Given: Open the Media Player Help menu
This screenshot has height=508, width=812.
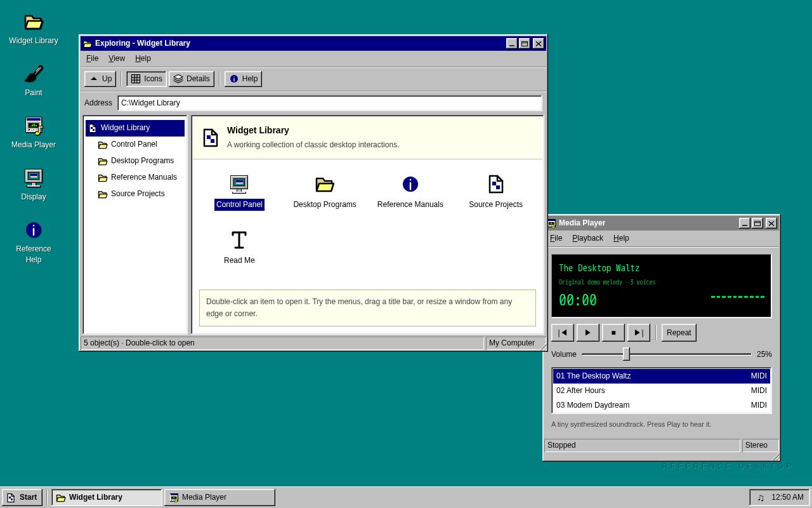Looking at the screenshot, I should [x=621, y=238].
